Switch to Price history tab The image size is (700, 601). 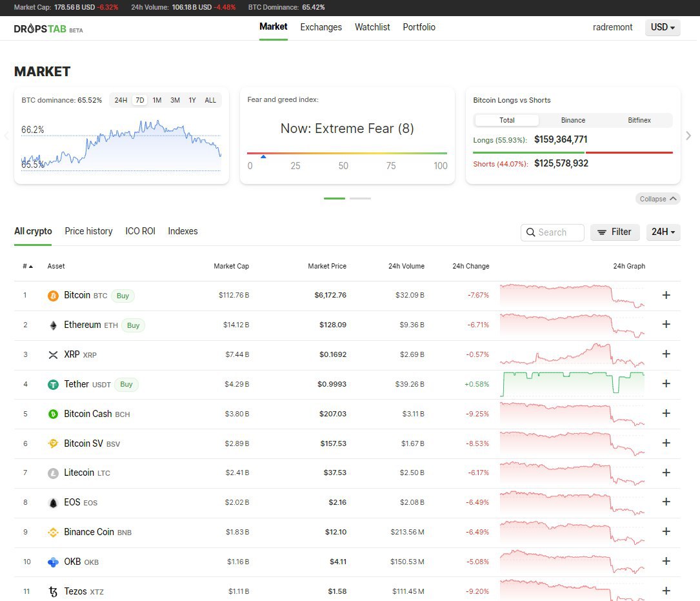tap(88, 232)
